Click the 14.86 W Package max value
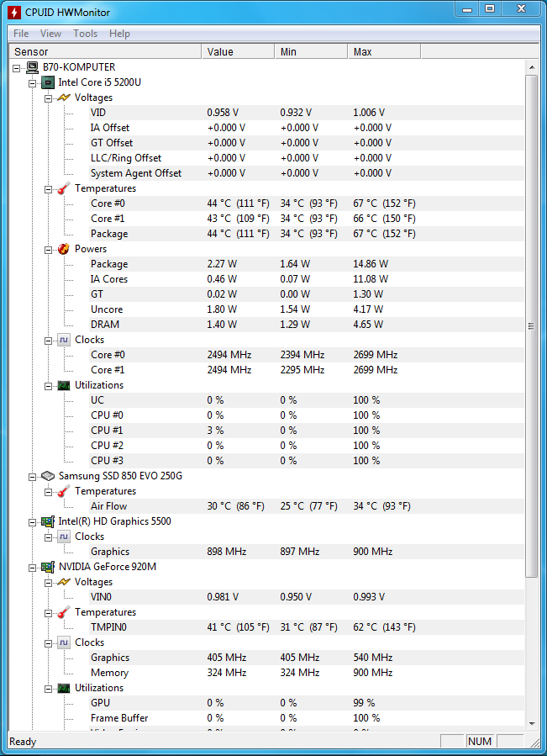 (371, 264)
